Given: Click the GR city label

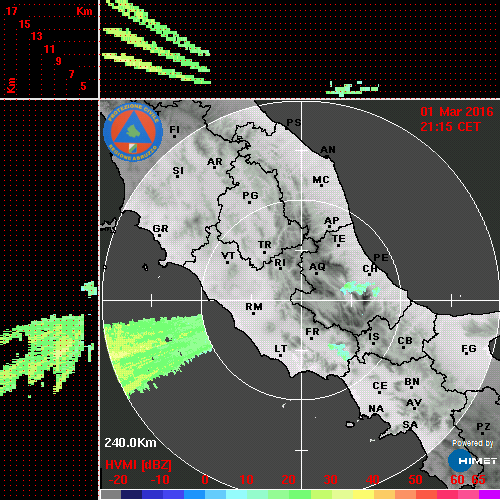Looking at the screenshot, I should tap(160, 229).
